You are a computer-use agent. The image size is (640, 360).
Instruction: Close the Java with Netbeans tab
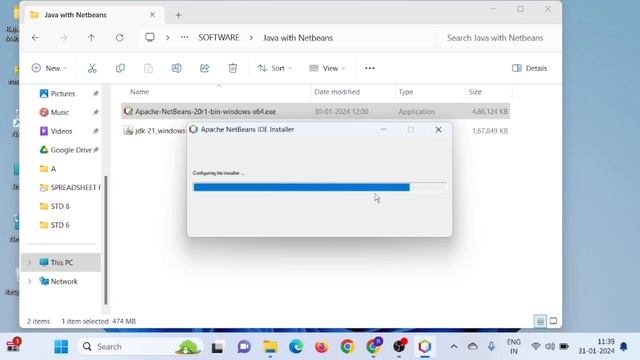click(152, 15)
